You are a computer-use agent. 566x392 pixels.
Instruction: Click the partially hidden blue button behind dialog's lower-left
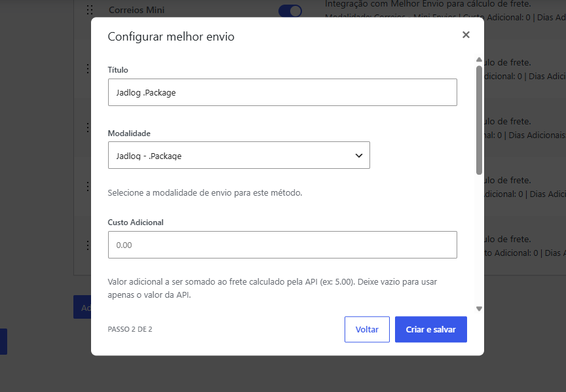(83, 307)
